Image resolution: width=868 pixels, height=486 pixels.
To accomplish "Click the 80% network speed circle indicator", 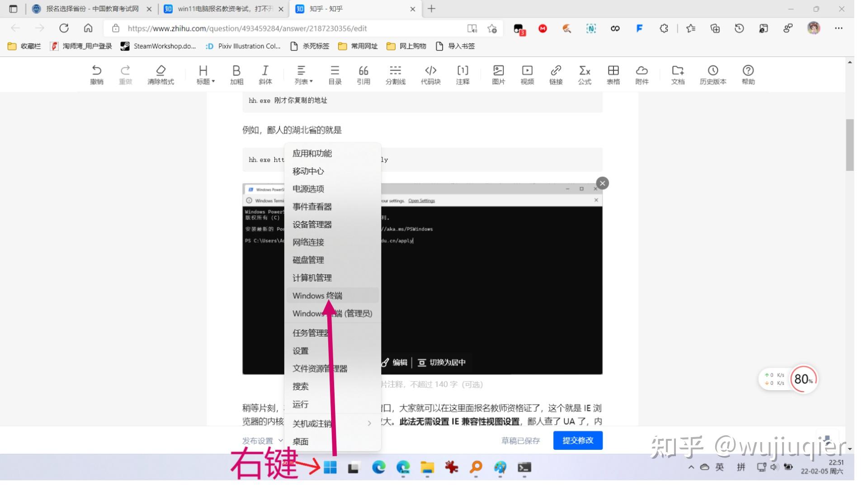I will point(804,379).
